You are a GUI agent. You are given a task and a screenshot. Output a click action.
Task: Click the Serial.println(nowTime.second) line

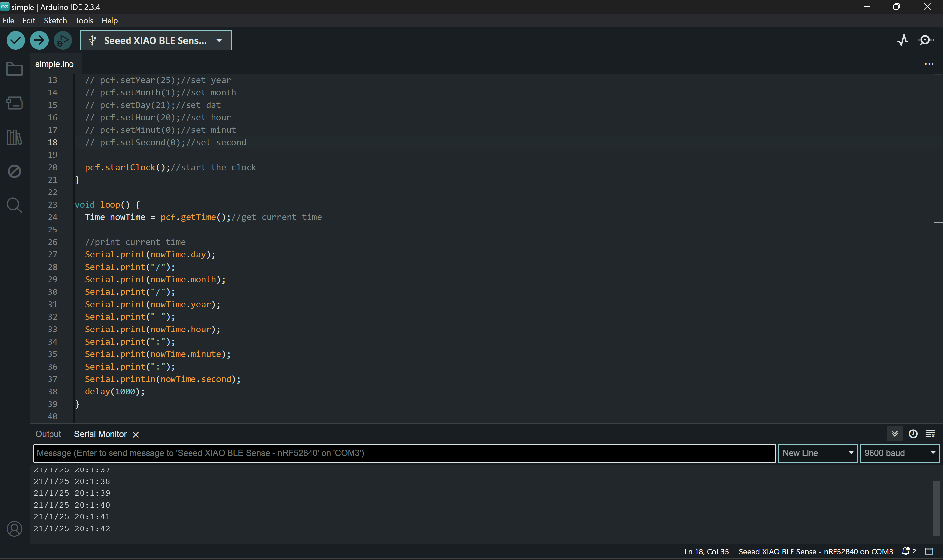pos(163,379)
